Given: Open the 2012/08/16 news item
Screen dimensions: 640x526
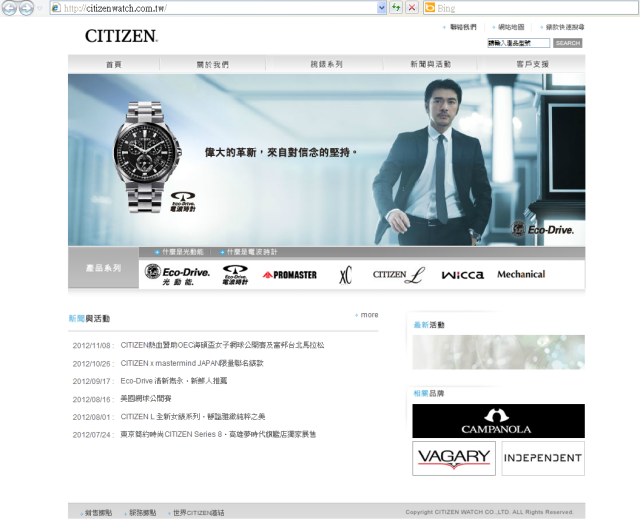Looking at the screenshot, I should (x=146, y=399).
